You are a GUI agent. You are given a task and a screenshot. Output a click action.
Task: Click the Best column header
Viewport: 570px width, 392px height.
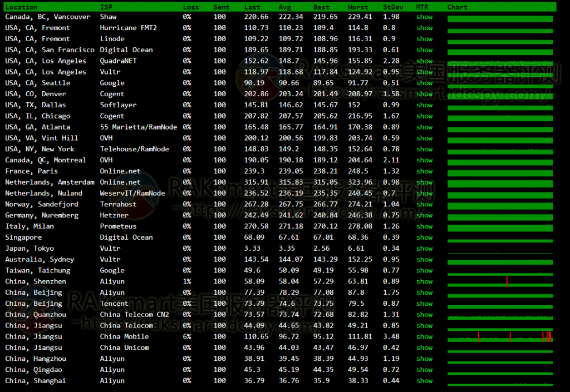click(x=321, y=7)
